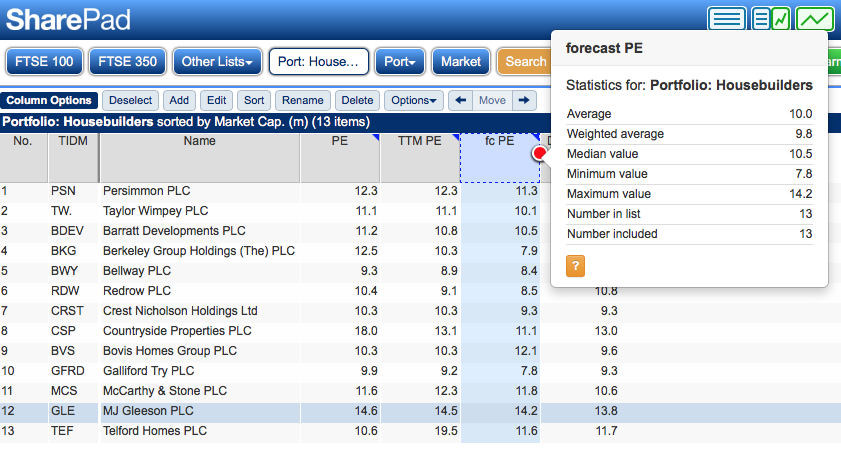Delete the selected column
Image resolution: width=841 pixels, height=450 pixels.
tap(357, 100)
